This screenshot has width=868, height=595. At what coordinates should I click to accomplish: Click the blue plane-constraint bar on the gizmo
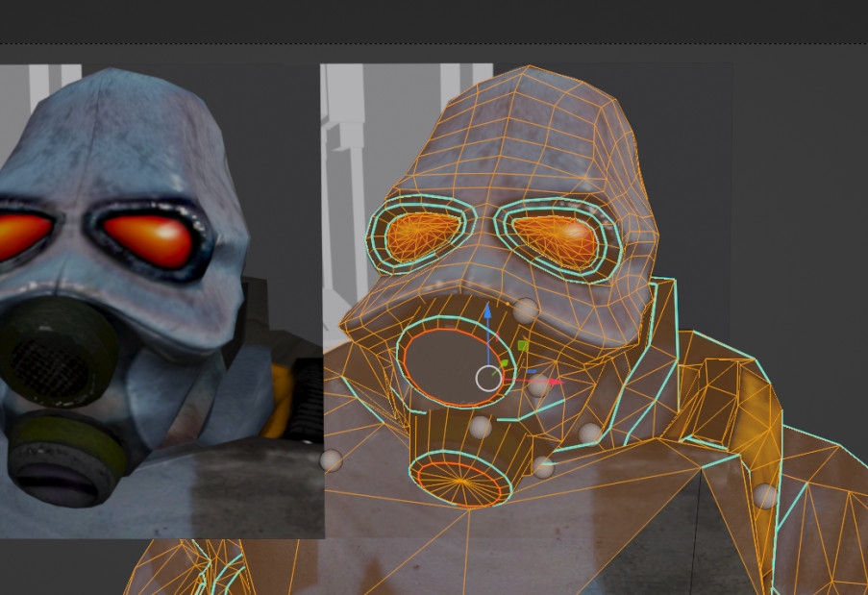coord(531,371)
